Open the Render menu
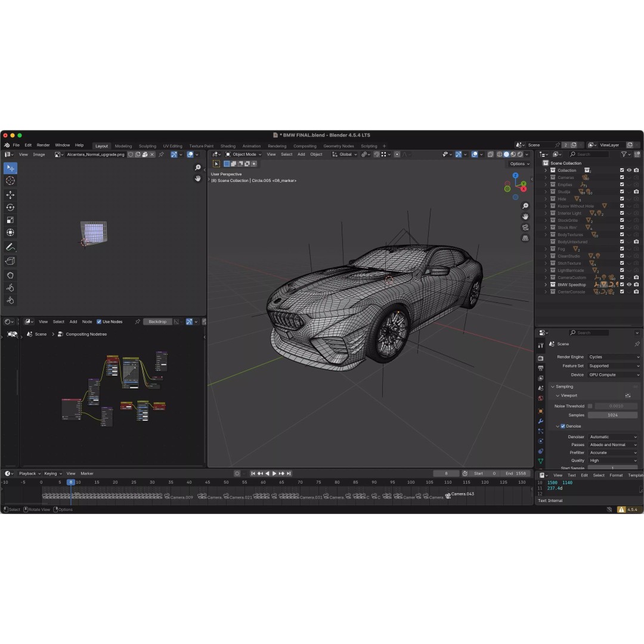Viewport: 644px width, 644px height. pos(43,145)
